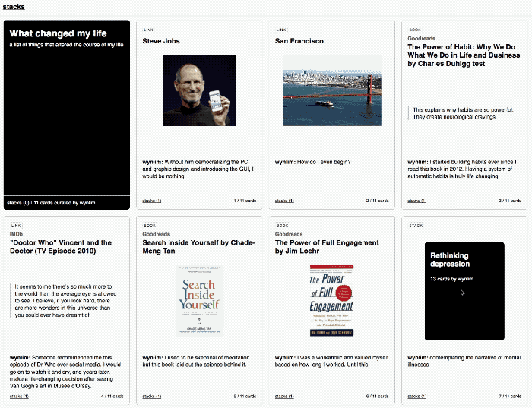Click stacks (1) link on Rethinking depression card
532x408 pixels.
[417, 397]
